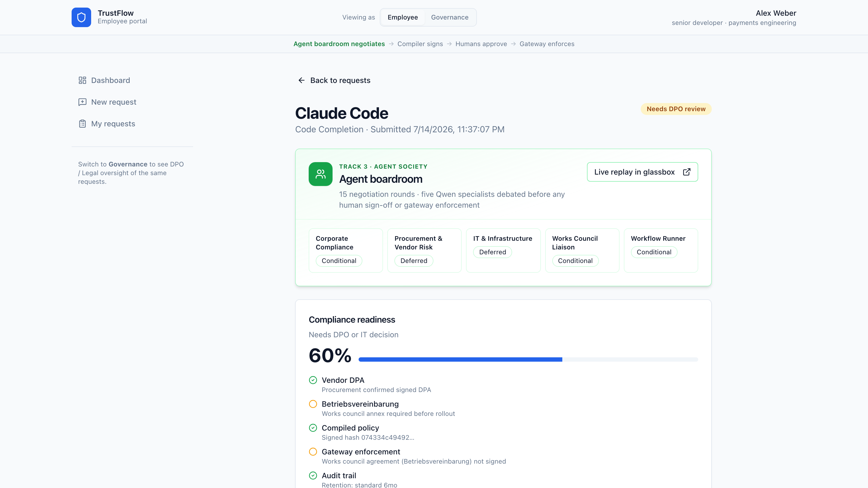Click the Conditional pill under Corporate Compliance
Image resolution: width=868 pixels, height=488 pixels.
[339, 261]
